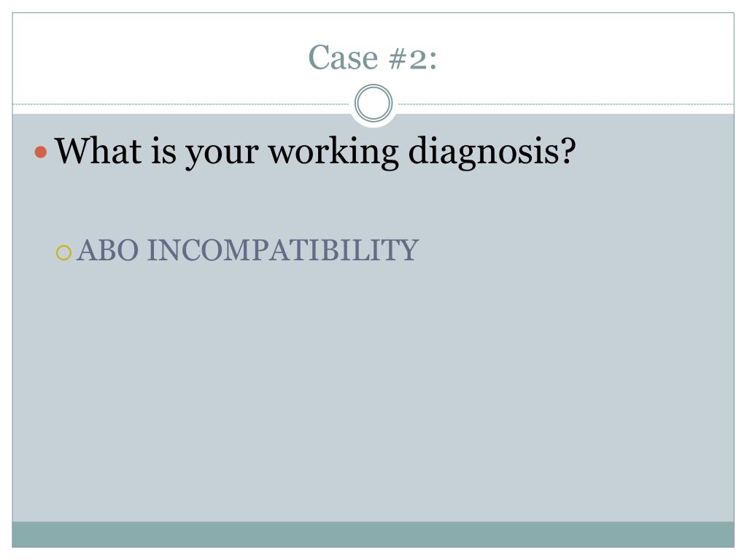
Task: Click the letter 'g' in 'working'
Action: pyautogui.click(x=390, y=156)
